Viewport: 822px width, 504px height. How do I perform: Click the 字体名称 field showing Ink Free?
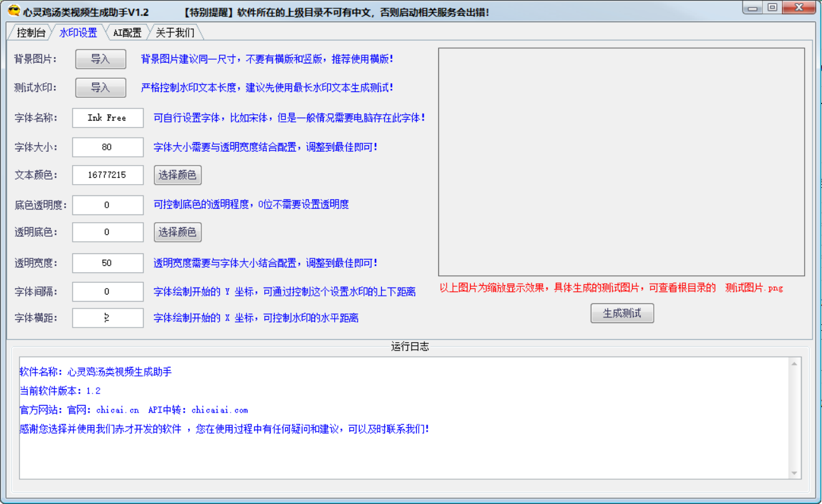point(108,118)
